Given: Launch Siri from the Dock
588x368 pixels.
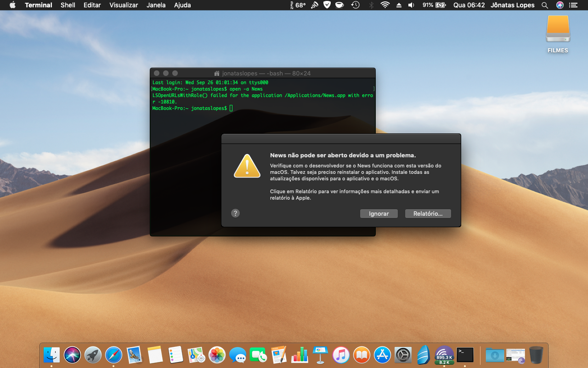Looking at the screenshot, I should pos(72,355).
